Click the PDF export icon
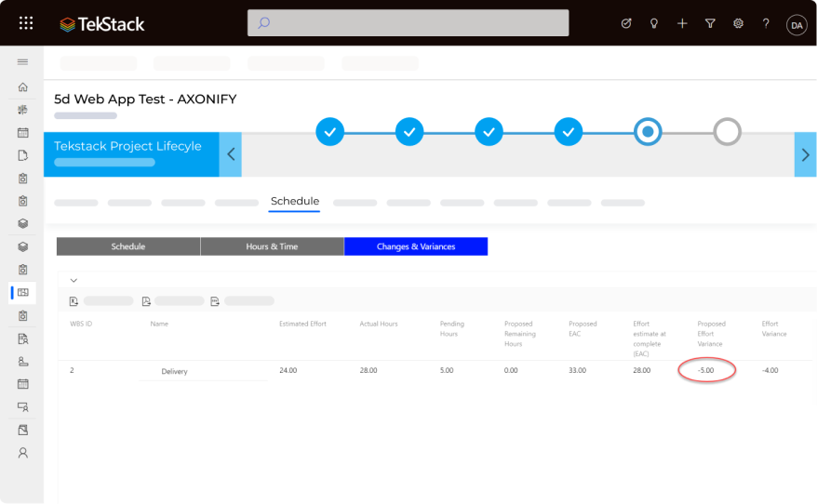This screenshot has width=817, height=504. pos(146,301)
